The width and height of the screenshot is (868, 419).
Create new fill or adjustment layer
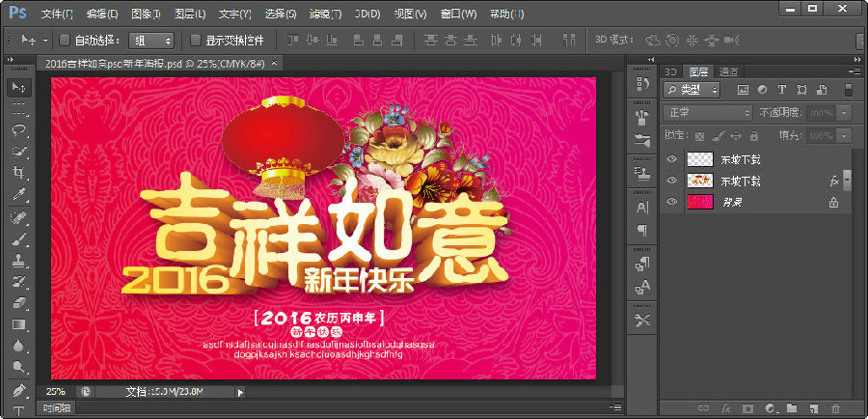pos(770,408)
